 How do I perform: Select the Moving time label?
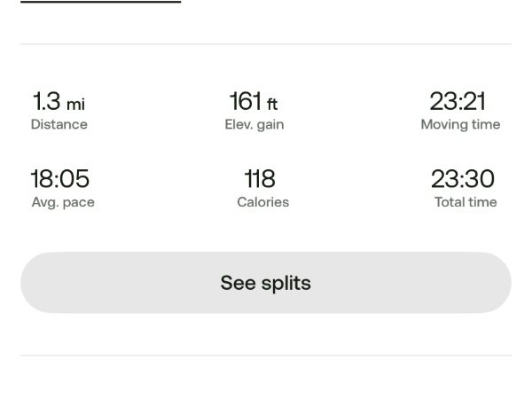click(460, 125)
